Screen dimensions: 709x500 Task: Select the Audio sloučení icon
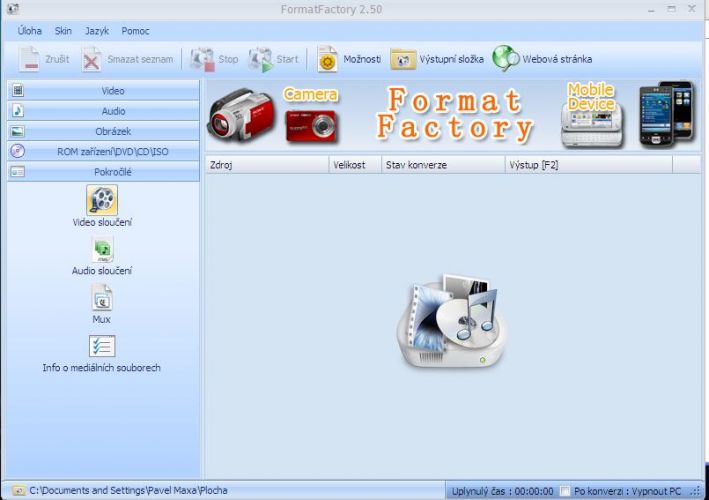coord(102,250)
